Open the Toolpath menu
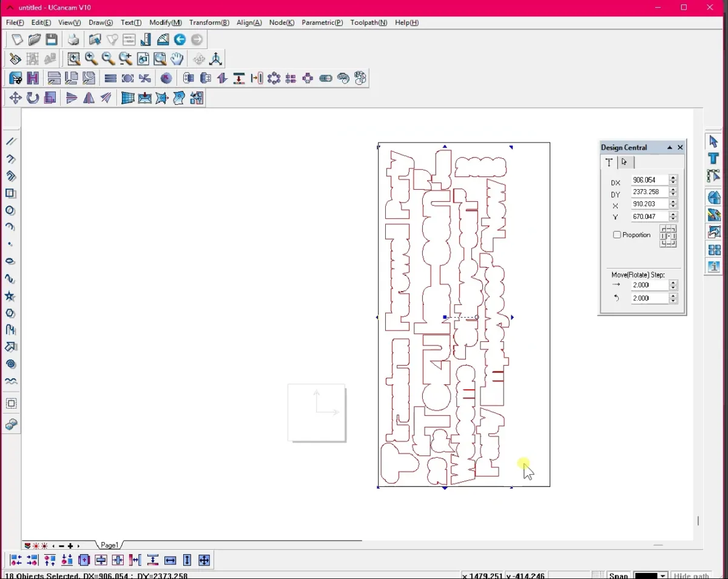This screenshot has width=728, height=579. tap(368, 22)
